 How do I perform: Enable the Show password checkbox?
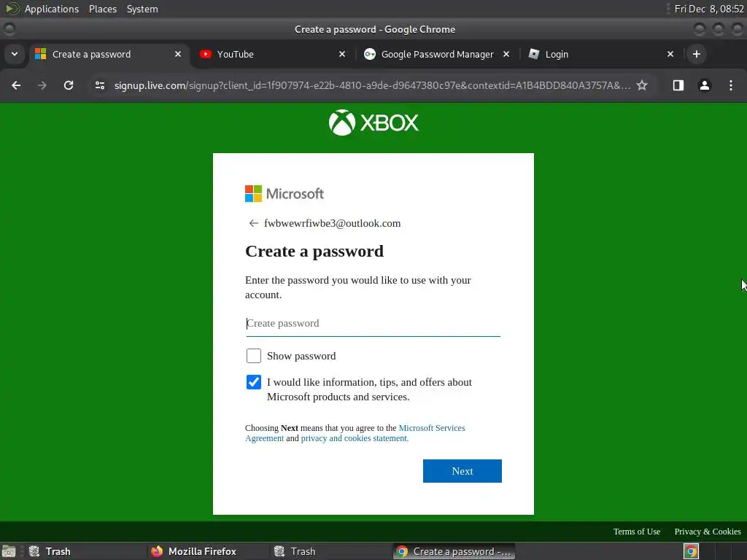point(253,356)
